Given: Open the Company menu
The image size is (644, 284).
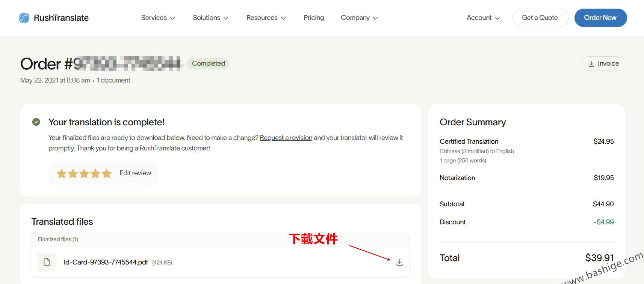Looking at the screenshot, I should pyautogui.click(x=359, y=18).
